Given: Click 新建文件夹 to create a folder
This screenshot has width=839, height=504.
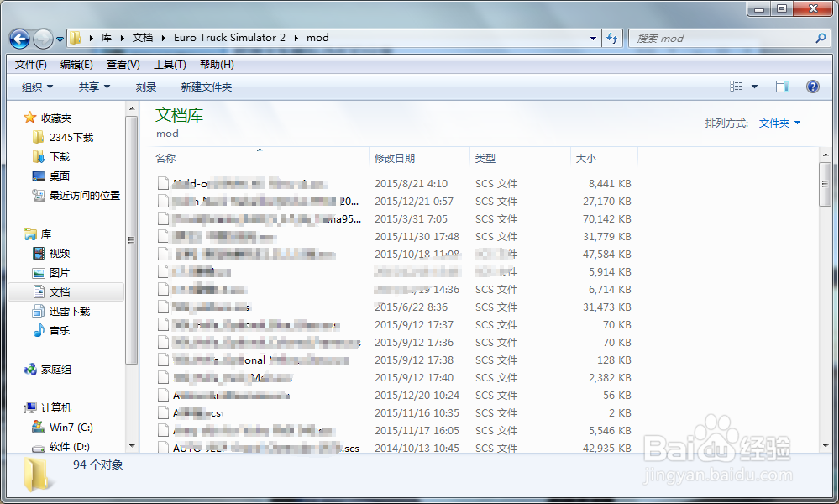Looking at the screenshot, I should click(x=206, y=87).
